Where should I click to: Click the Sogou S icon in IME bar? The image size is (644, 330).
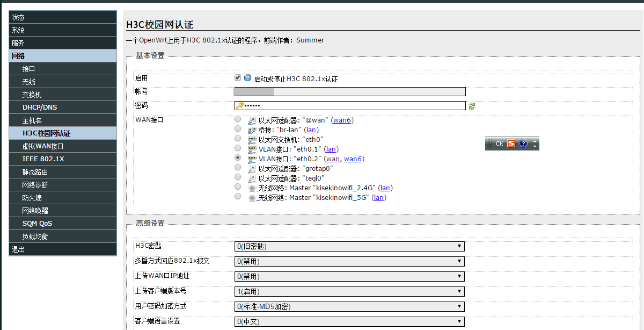pyautogui.click(x=511, y=144)
